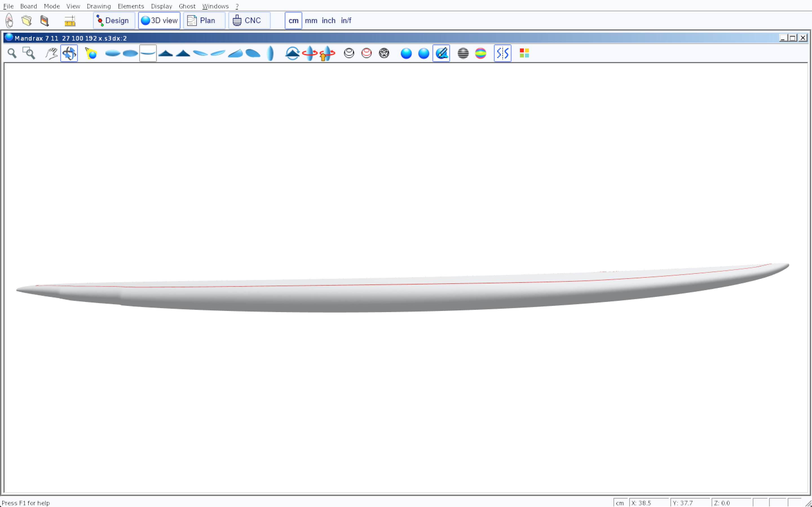Open the Ghost menu

click(187, 6)
